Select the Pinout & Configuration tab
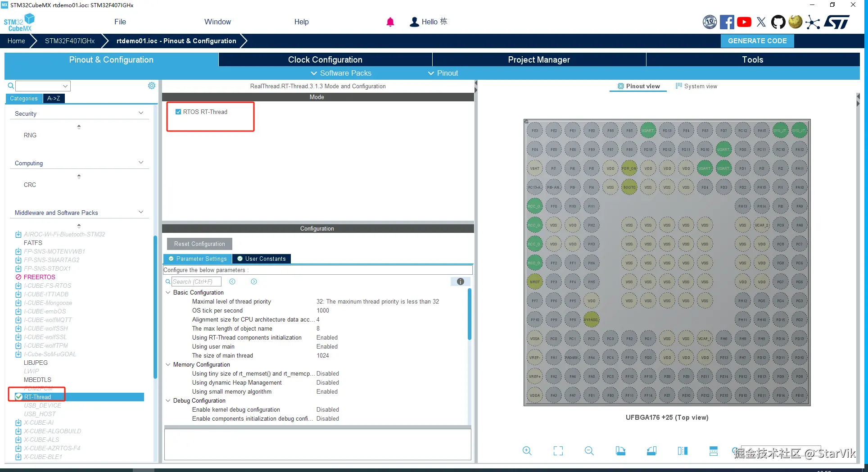The height and width of the screenshot is (472, 868). click(x=111, y=59)
